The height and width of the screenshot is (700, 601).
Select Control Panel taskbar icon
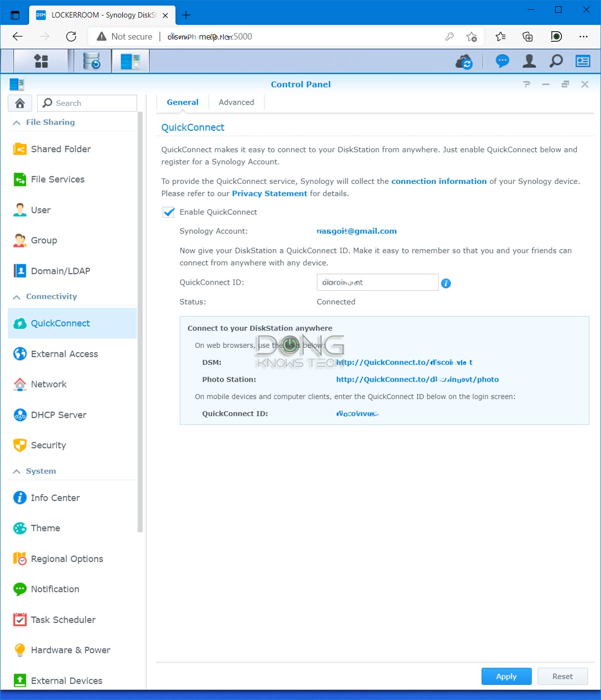point(130,62)
